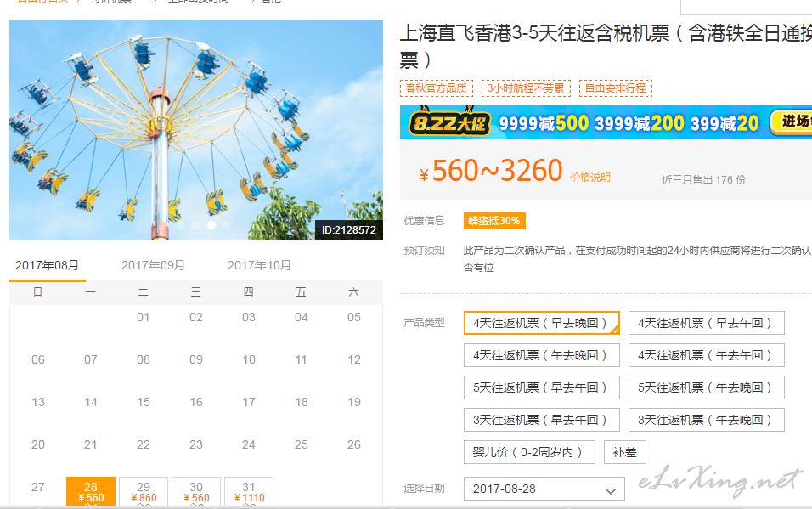Click the product title 上海直飞香港3-5天往返含税机票
The height and width of the screenshot is (509, 812).
tap(606, 46)
